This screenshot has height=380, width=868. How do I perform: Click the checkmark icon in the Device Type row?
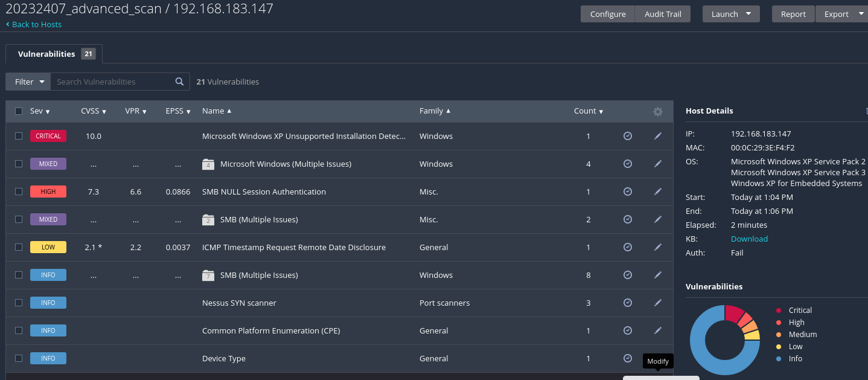(628, 358)
